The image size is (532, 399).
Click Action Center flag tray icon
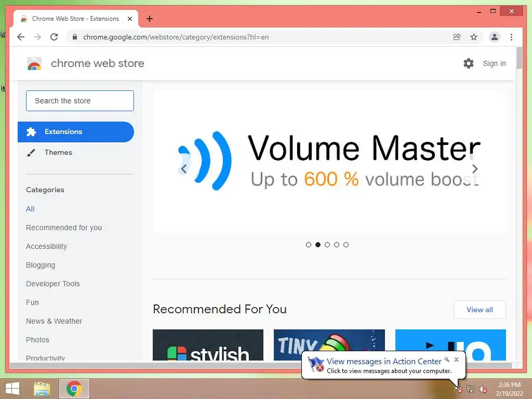point(458,389)
